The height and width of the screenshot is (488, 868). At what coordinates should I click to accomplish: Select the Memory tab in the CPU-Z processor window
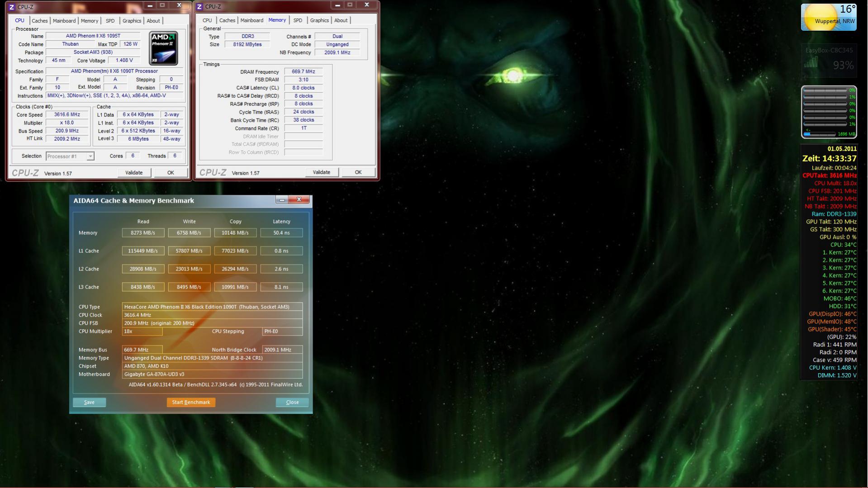pyautogui.click(x=90, y=21)
